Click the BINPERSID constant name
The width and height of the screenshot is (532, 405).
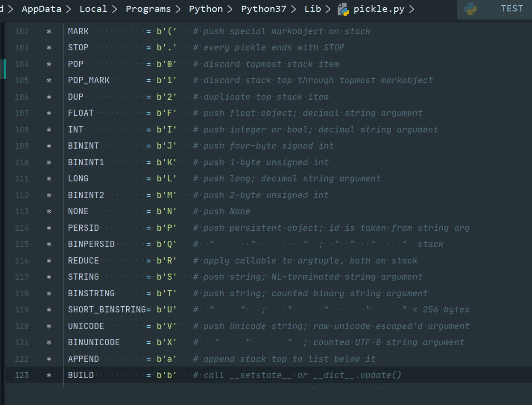pos(91,244)
